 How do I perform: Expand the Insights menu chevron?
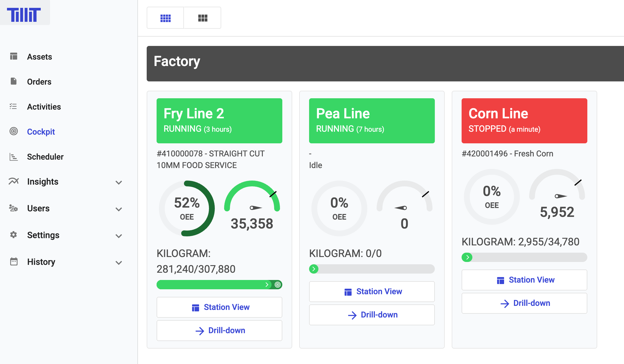(118, 182)
